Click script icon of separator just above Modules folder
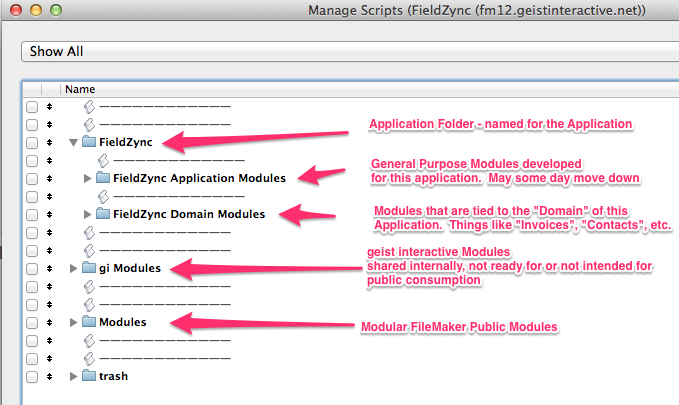This screenshot has height=405, width=679. (x=89, y=305)
